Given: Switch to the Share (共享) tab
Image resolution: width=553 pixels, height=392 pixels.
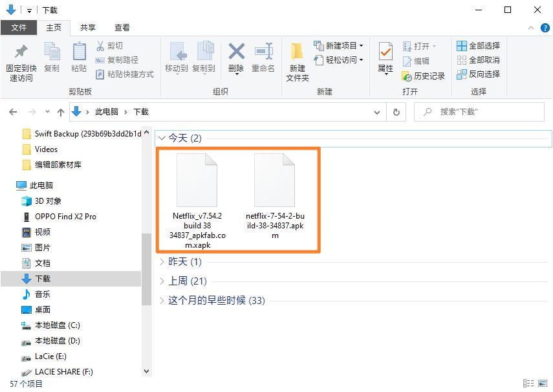Looking at the screenshot, I should (88, 28).
